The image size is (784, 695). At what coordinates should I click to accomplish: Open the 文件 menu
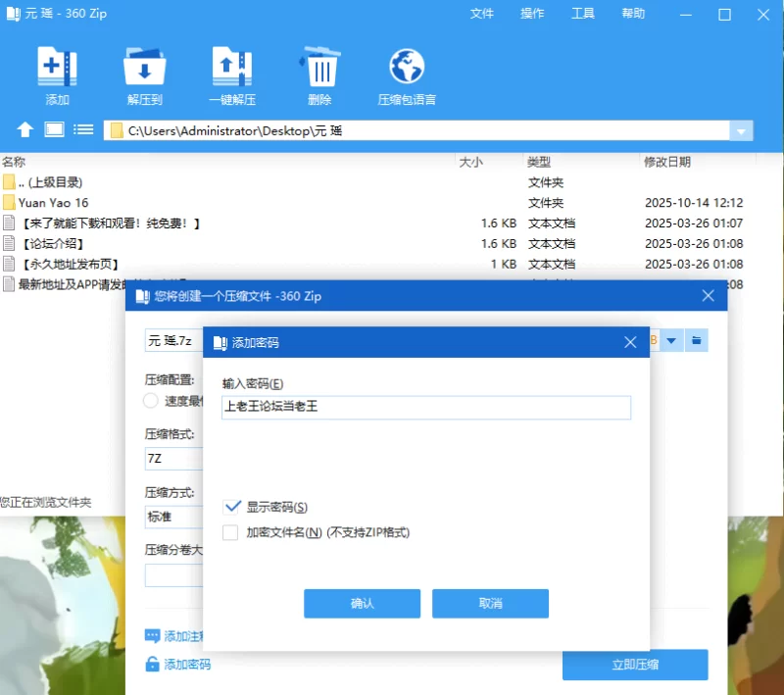point(481,14)
